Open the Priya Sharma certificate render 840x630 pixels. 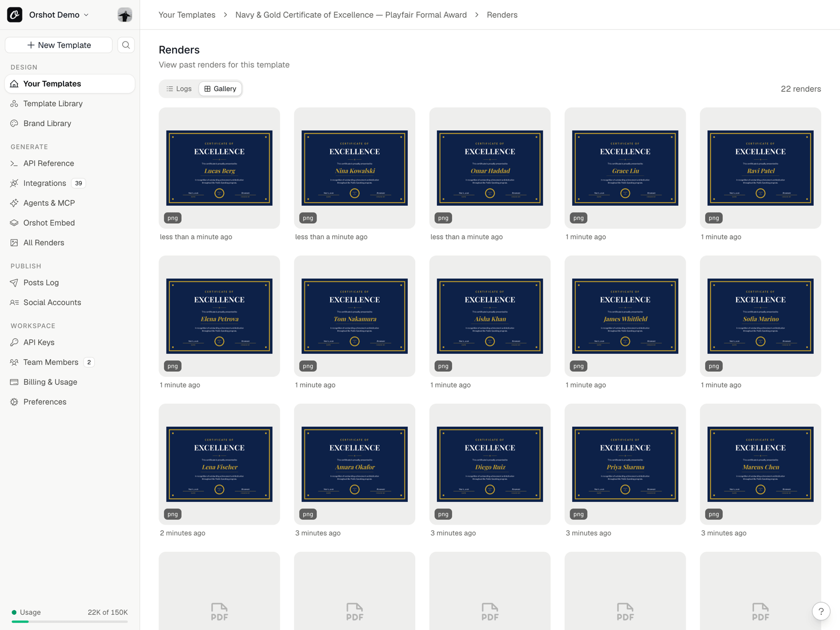click(x=625, y=464)
